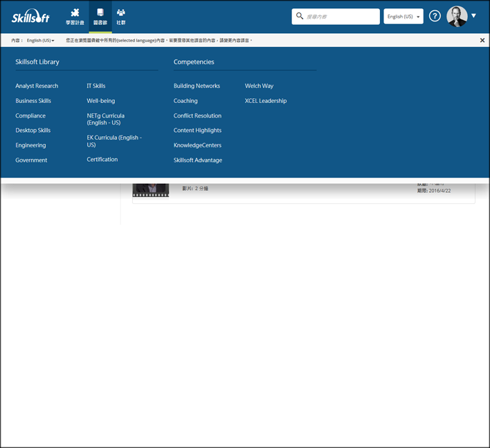The width and height of the screenshot is (490, 448).
Task: Click the video thumbnail below the menu
Action: (151, 190)
